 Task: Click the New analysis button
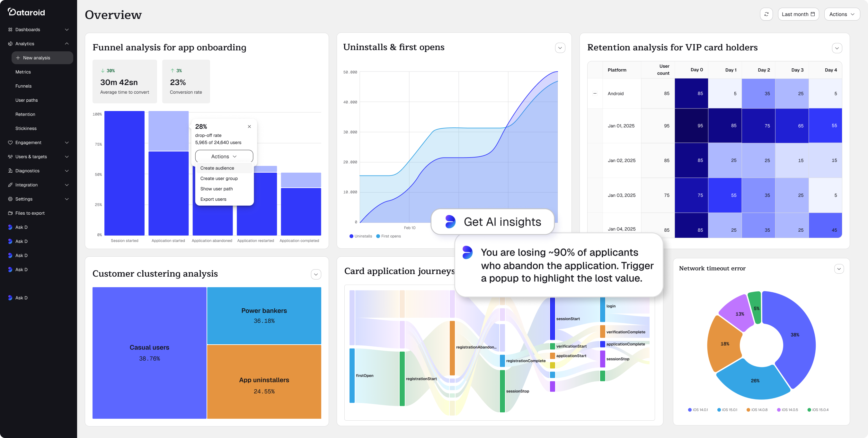[42, 58]
